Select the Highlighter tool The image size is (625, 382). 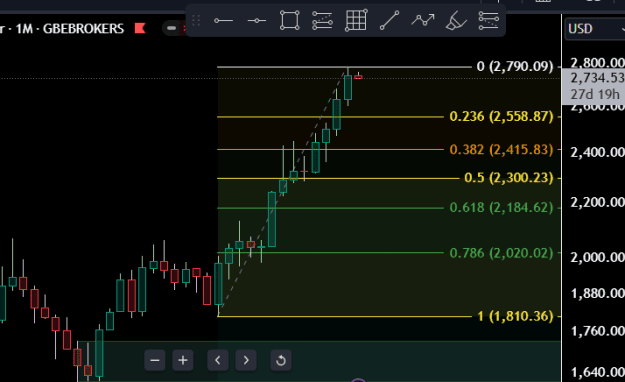(x=456, y=20)
